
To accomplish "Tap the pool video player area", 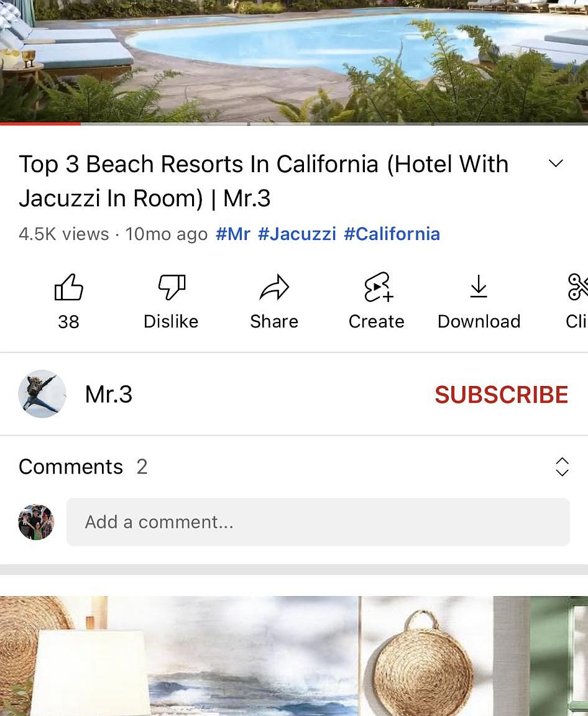I will [294, 60].
